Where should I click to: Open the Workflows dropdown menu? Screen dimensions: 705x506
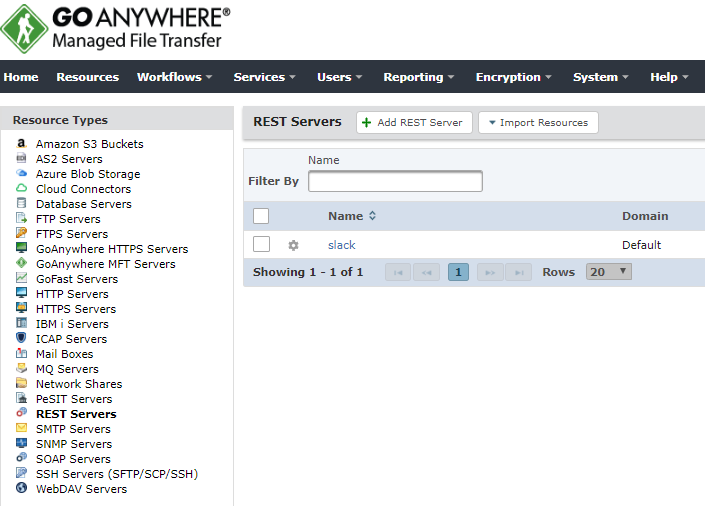(x=174, y=77)
